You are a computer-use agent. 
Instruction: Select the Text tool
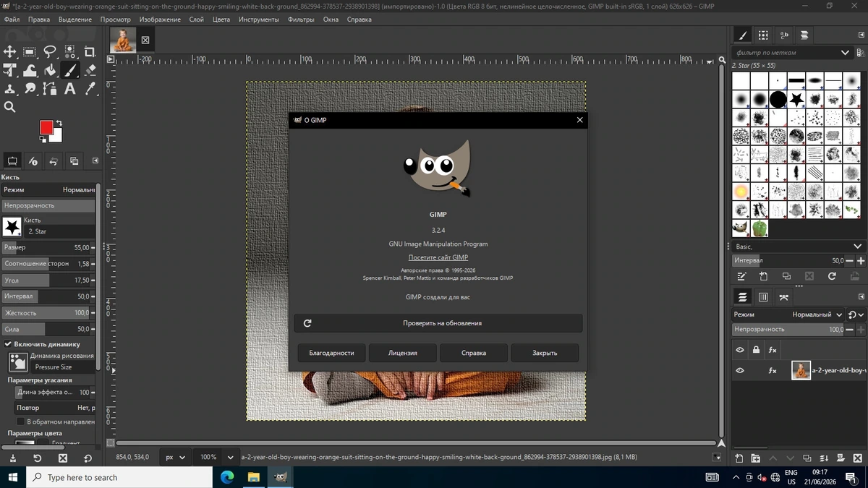70,89
